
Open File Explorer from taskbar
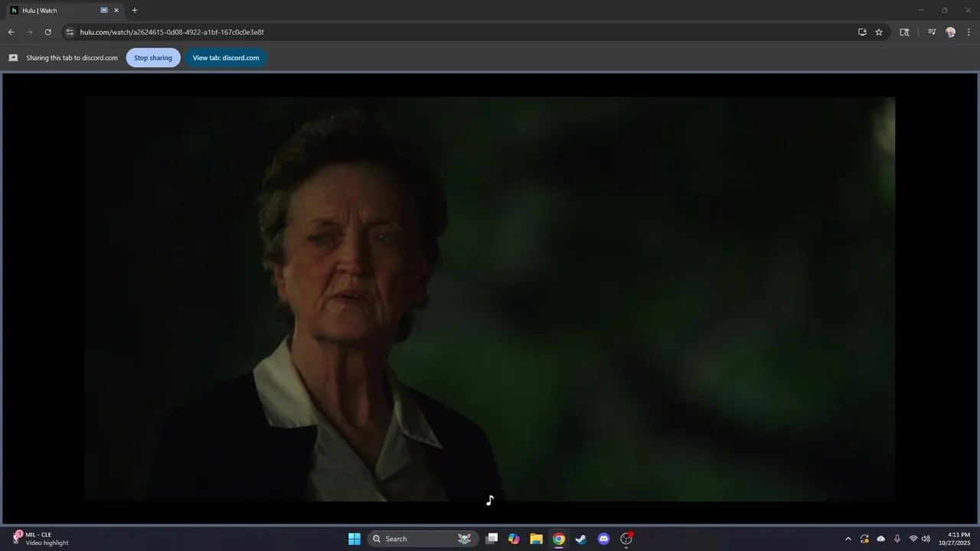click(x=536, y=539)
